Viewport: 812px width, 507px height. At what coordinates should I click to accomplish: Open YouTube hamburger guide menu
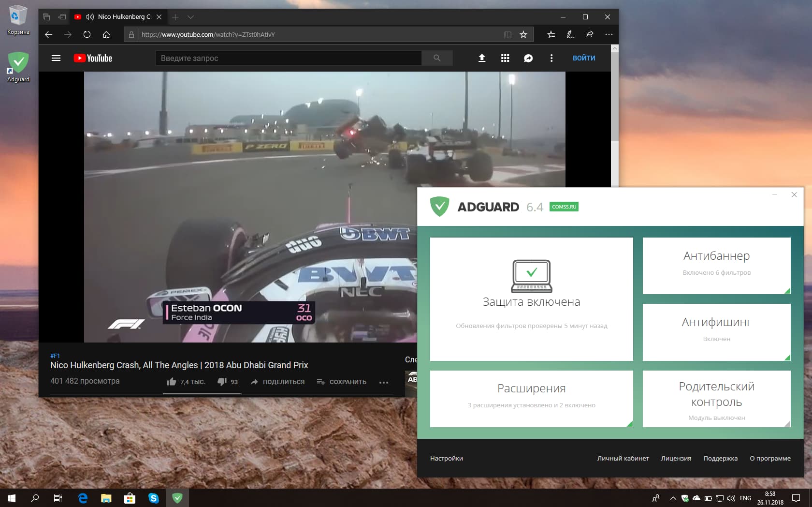pos(56,58)
